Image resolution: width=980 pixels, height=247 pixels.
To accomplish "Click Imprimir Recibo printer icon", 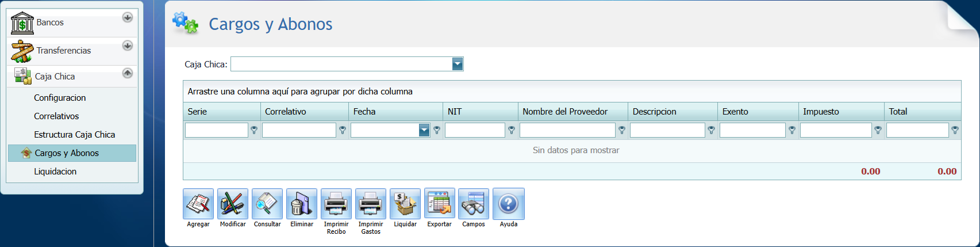I will (x=336, y=204).
